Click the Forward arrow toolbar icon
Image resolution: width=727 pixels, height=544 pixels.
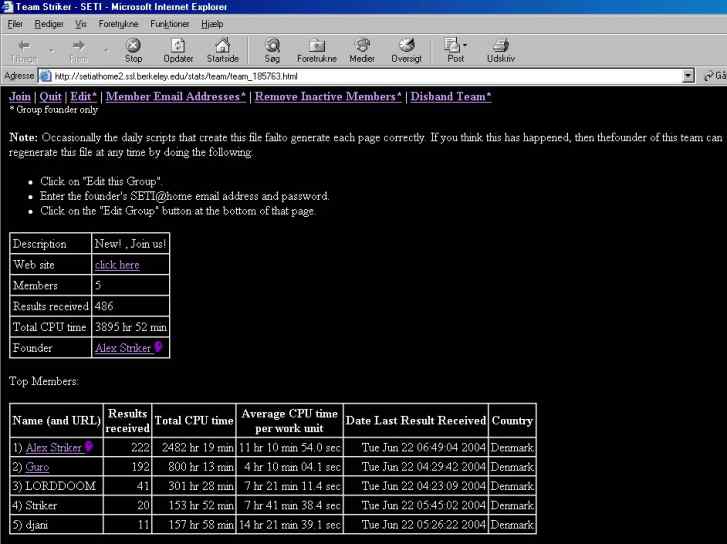(78, 45)
